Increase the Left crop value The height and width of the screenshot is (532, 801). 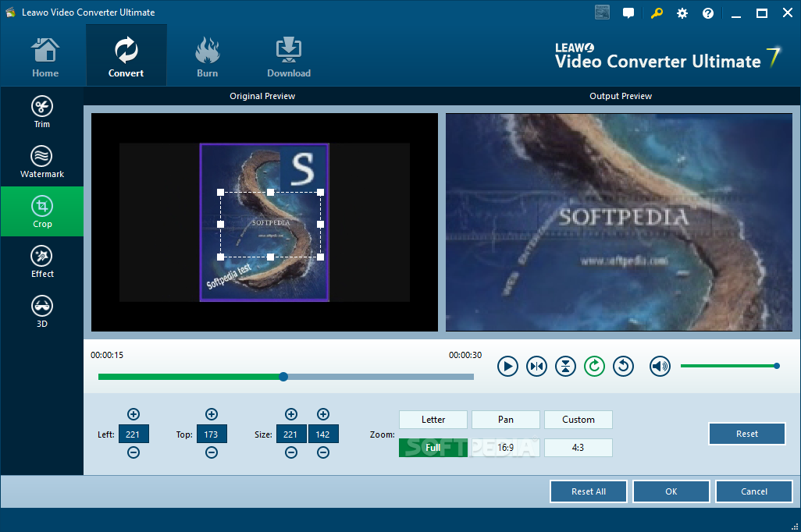(133, 414)
